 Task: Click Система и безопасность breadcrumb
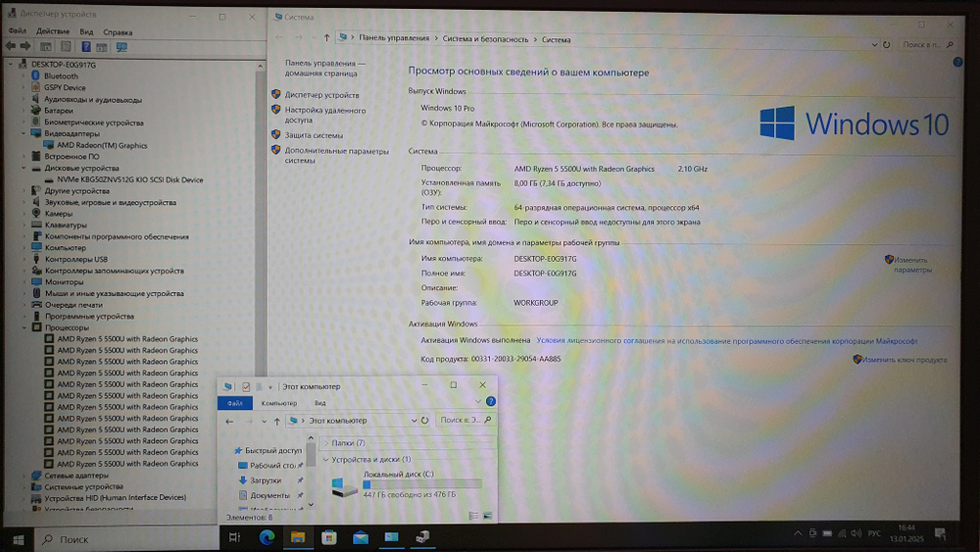[x=485, y=39]
